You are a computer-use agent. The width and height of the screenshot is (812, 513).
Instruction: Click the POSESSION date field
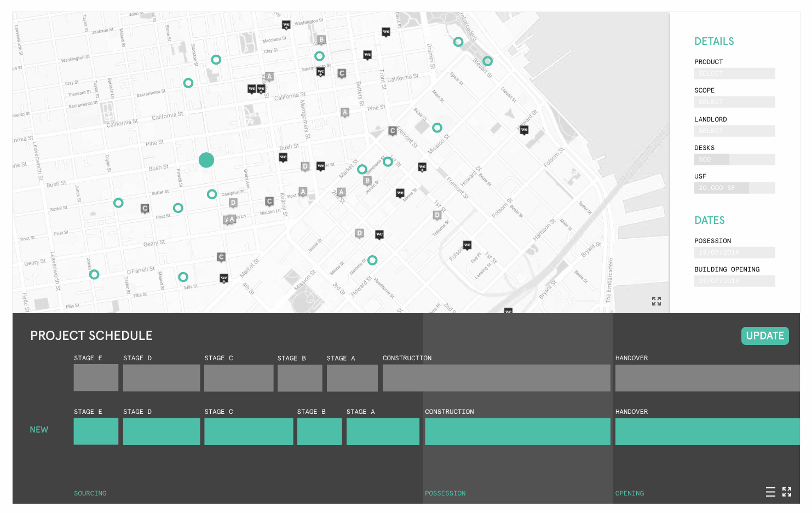734,252
